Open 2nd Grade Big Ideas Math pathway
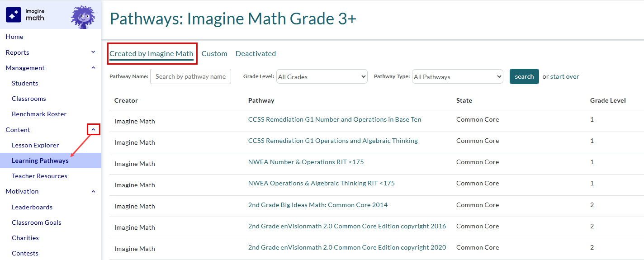 coord(318,205)
